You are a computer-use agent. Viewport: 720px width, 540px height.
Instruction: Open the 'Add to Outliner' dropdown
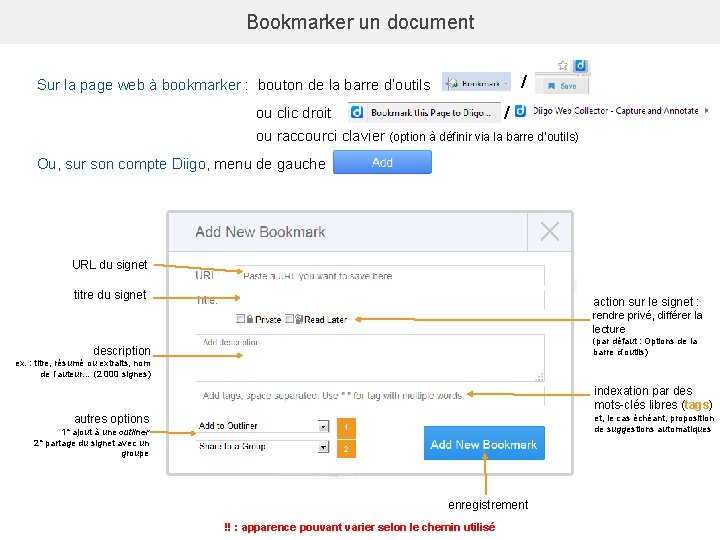(263, 426)
